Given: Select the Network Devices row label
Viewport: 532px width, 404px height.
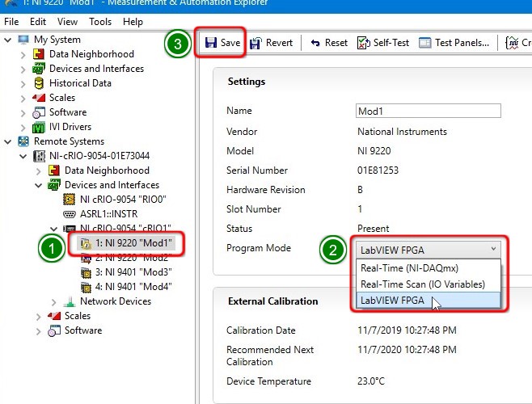Looking at the screenshot, I should (x=116, y=301).
